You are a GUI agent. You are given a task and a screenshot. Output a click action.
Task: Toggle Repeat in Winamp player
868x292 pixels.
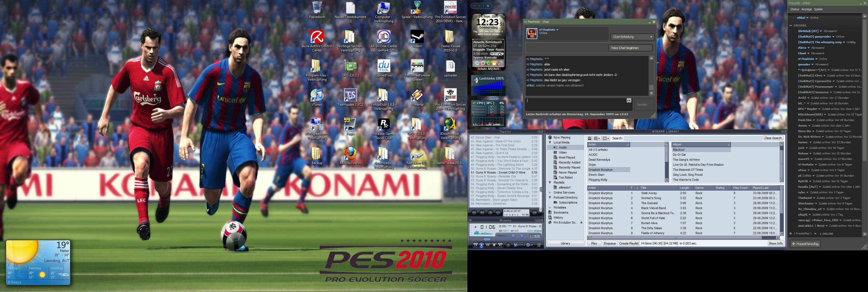[x=530, y=245]
